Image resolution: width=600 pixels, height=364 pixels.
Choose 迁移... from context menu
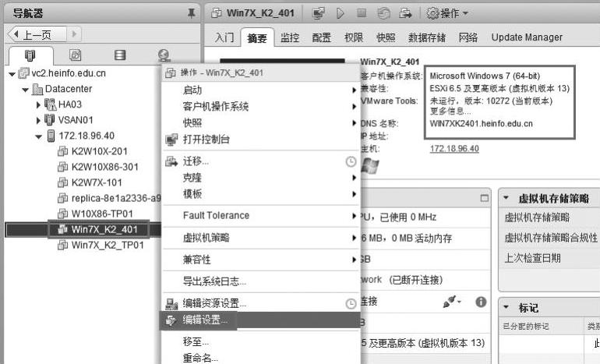coord(260,161)
